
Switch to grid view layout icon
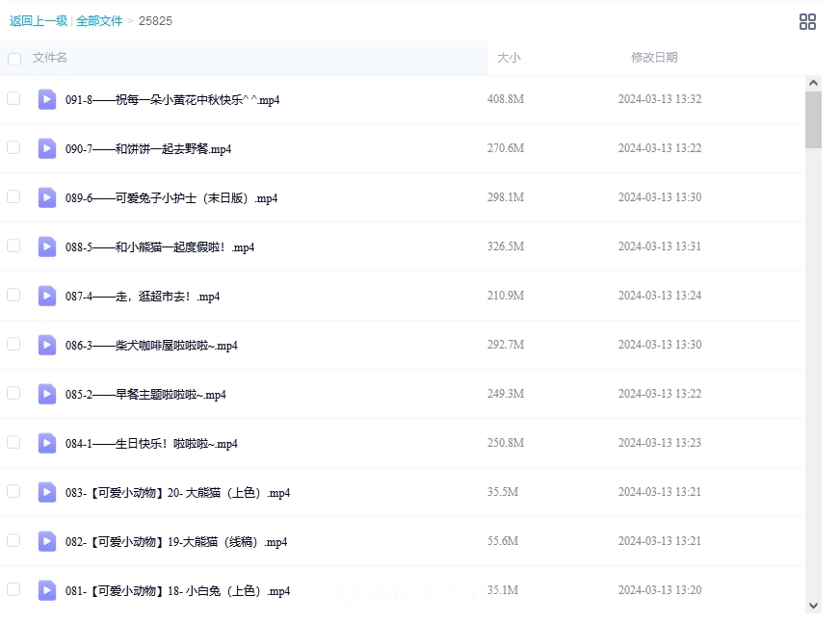pyautogui.click(x=807, y=21)
